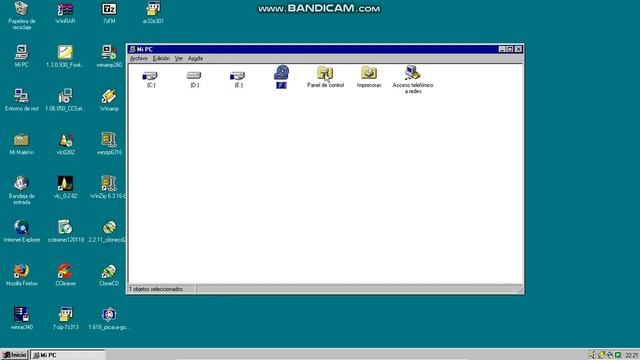
Task: Close the Mi PC window
Action: pos(518,49)
